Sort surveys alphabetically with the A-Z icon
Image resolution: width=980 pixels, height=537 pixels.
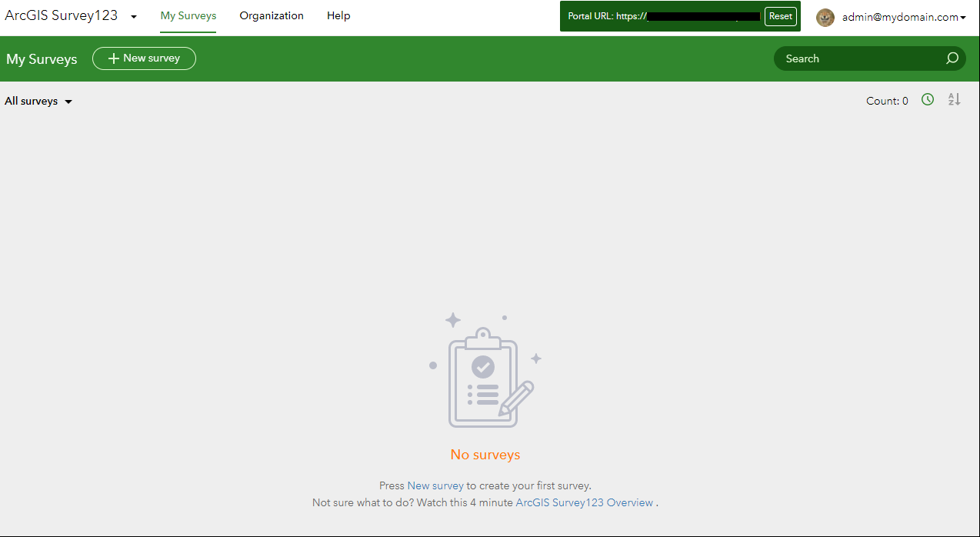coord(954,100)
